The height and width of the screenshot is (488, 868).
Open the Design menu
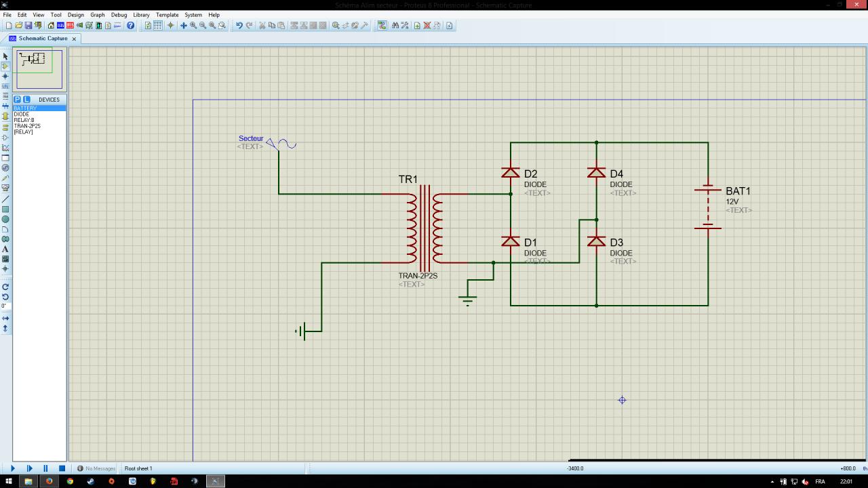tap(76, 14)
